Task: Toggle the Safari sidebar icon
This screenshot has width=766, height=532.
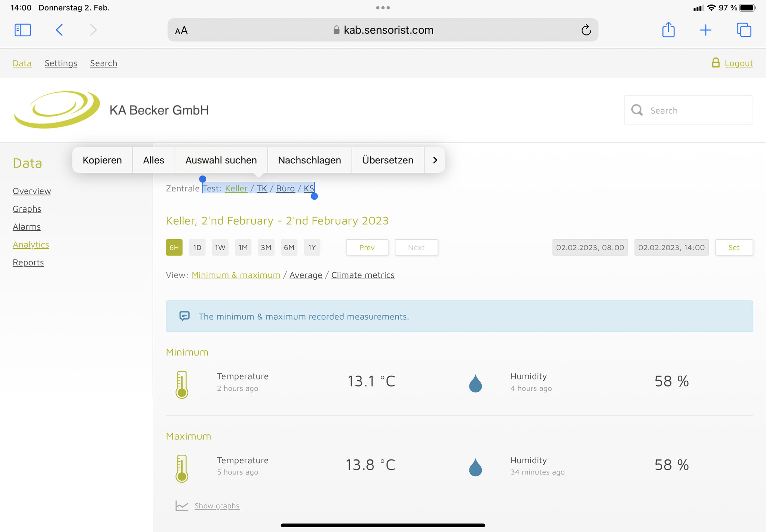Action: pyautogui.click(x=22, y=30)
